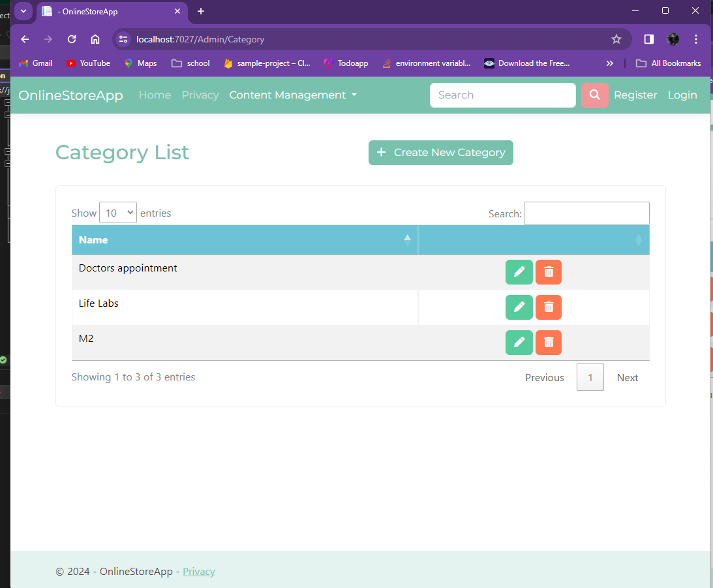Go to the Next pagination page
Screen dimensions: 713x588
point(627,378)
